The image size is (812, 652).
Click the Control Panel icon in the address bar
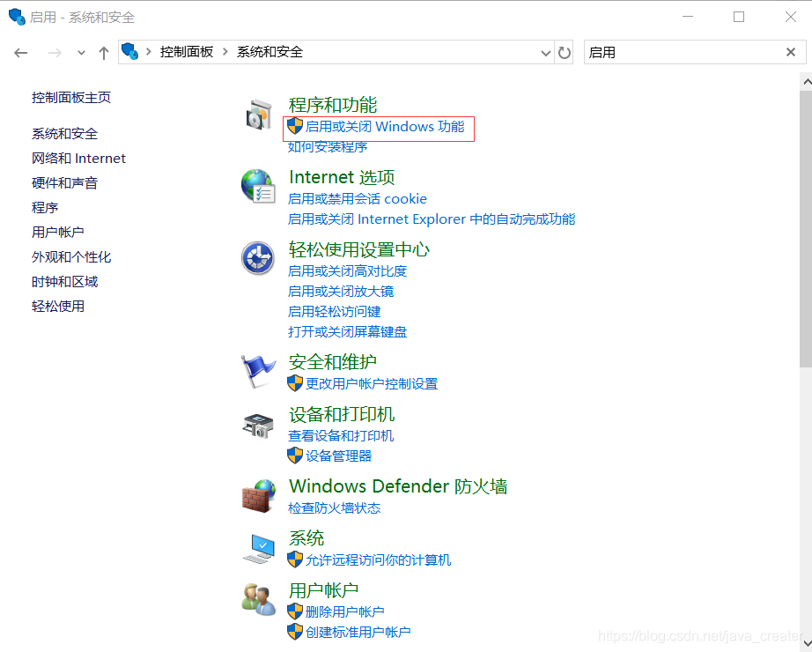coord(129,52)
